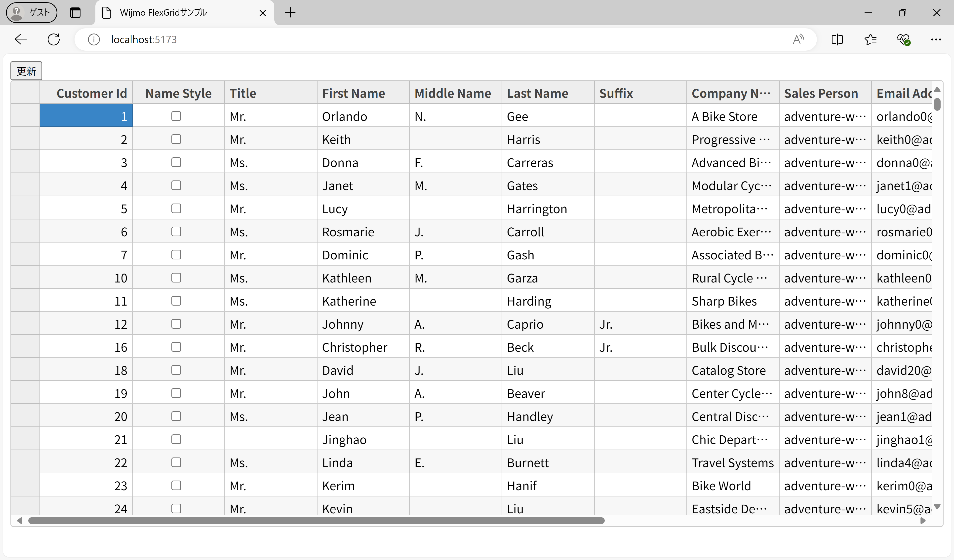Screen dimensions: 954x560
Task: Open a new browser tab
Action: click(290, 12)
